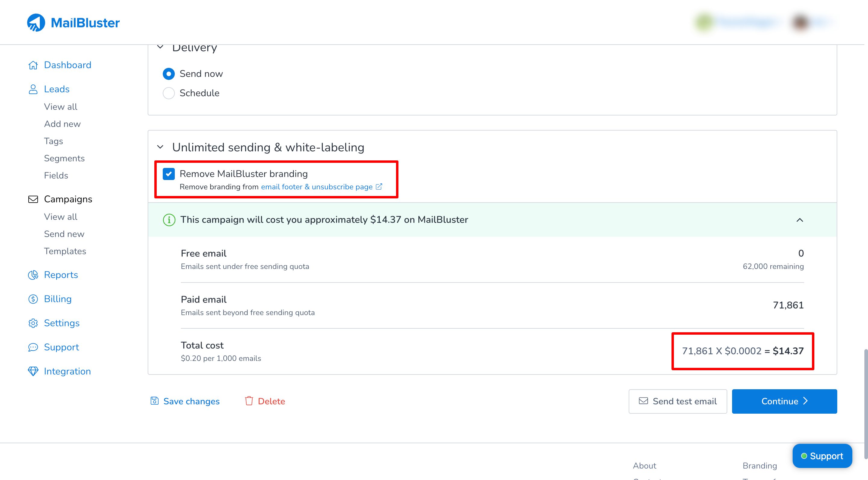Viewport: 868px width, 480px height.
Task: Open the floating Support chat button
Action: point(822,456)
